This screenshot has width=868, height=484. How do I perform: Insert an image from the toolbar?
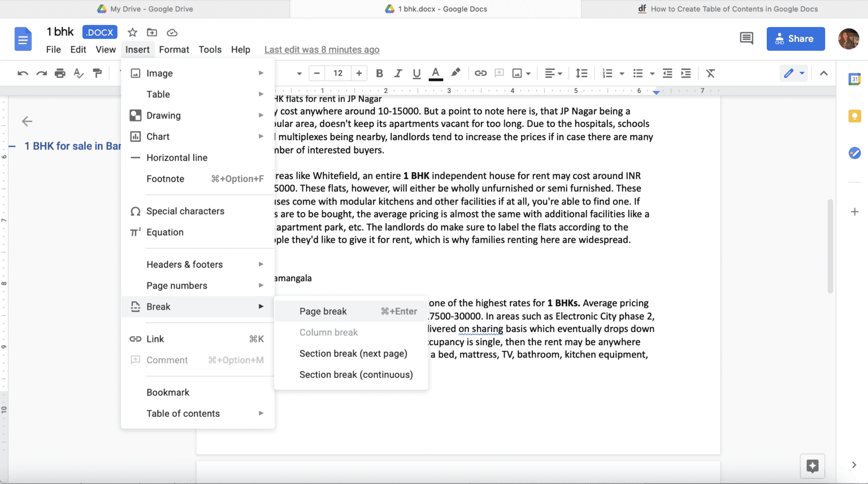[x=518, y=73]
